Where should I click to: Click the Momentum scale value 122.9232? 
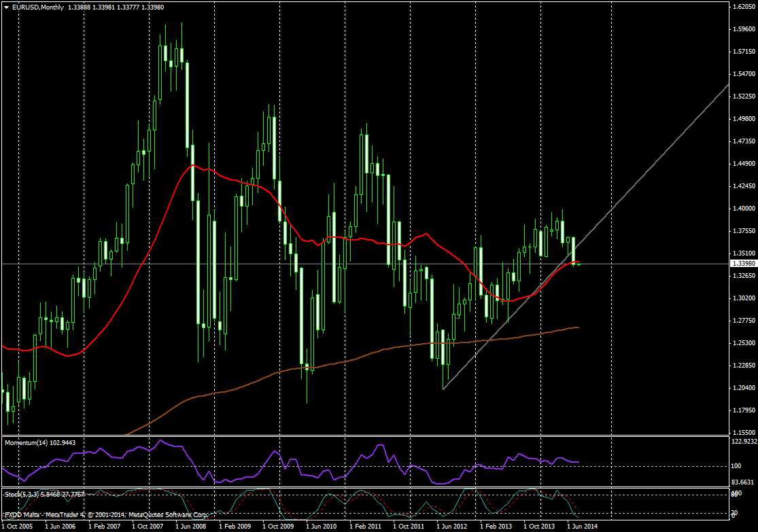[744, 442]
